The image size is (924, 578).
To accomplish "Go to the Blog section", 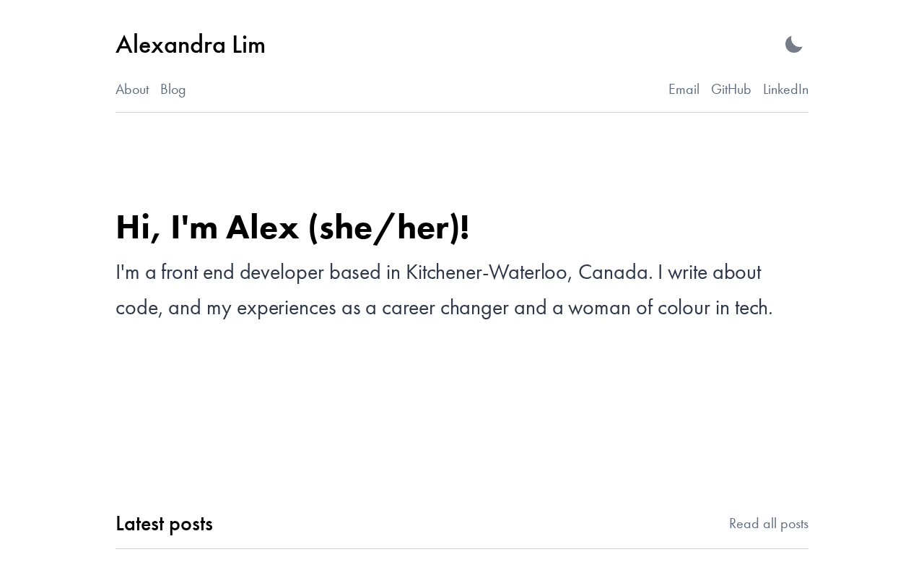I will 173,90.
